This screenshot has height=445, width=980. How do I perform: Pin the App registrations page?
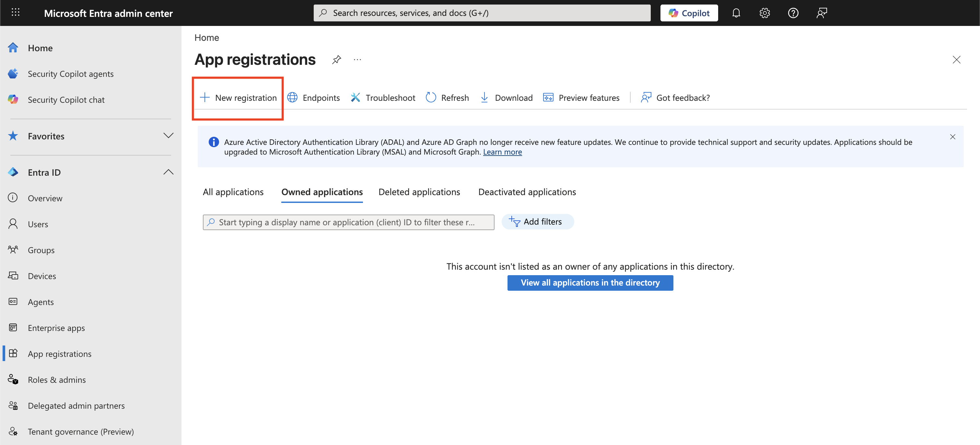(x=336, y=60)
